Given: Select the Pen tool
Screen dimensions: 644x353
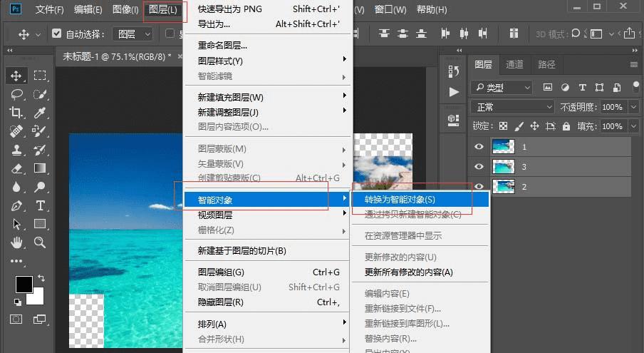Looking at the screenshot, I should pyautogui.click(x=16, y=205).
